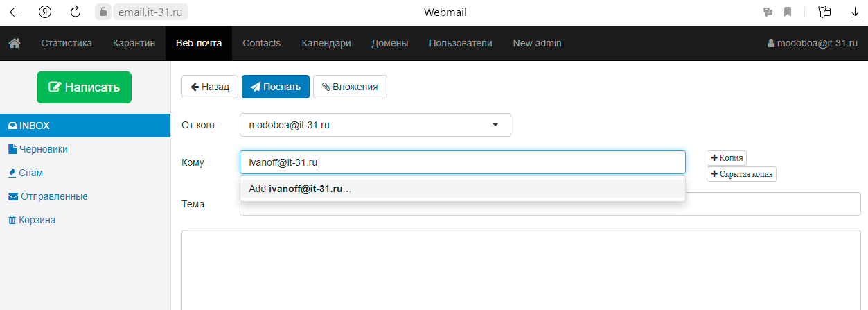The image size is (868, 310).
Task: Open Календари in the navbar
Action: [x=326, y=43]
